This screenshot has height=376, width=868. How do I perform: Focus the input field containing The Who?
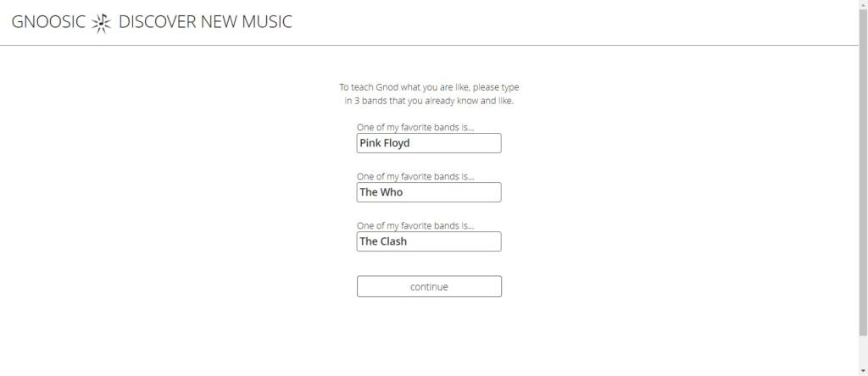click(429, 192)
